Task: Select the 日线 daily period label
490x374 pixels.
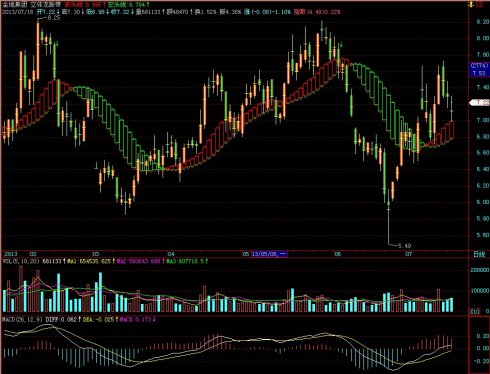Action: tap(479, 254)
